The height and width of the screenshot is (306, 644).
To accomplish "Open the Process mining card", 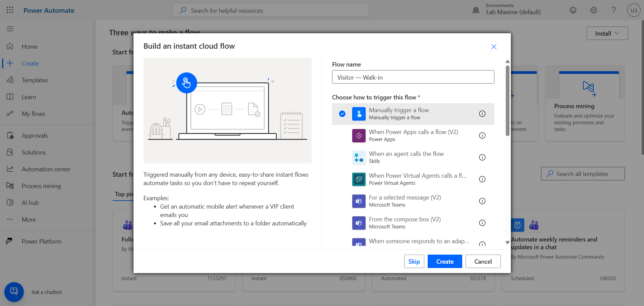I will click(585, 103).
